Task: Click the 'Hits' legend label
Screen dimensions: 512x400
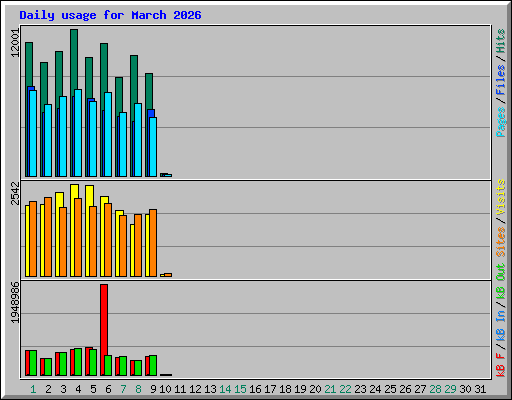Action: [501, 41]
